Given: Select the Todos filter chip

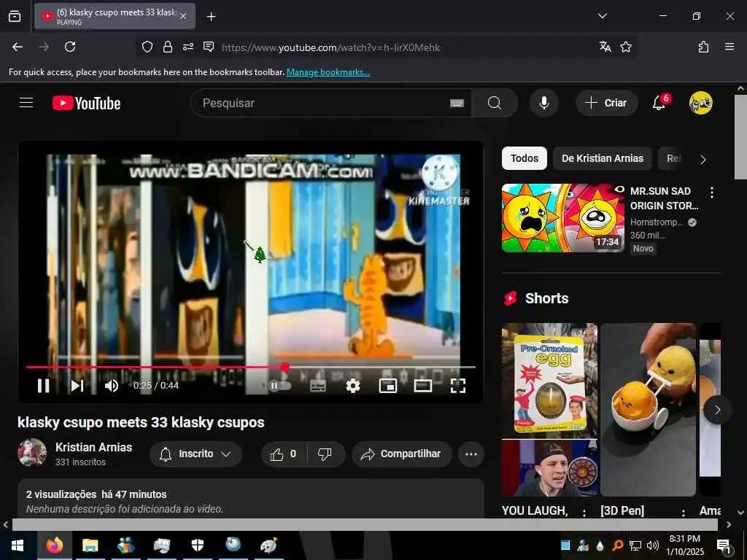Looking at the screenshot, I should pos(524,158).
